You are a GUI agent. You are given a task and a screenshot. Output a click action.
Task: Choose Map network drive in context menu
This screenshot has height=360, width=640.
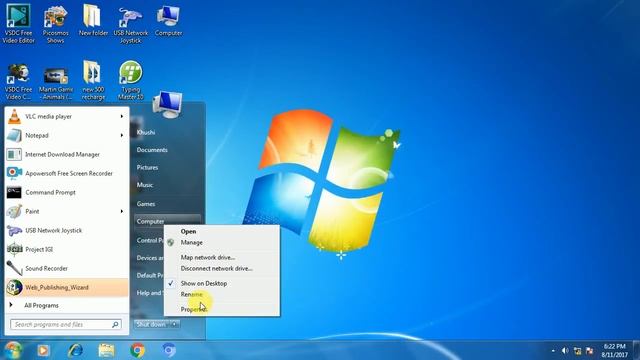[x=222, y=258]
